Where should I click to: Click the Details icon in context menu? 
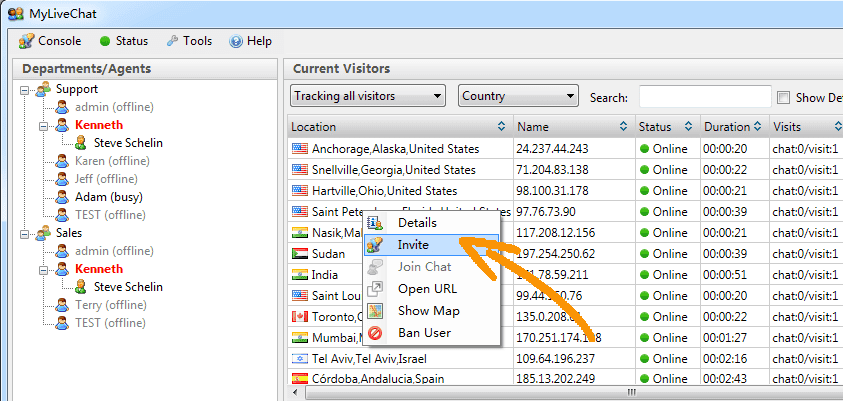pos(375,223)
